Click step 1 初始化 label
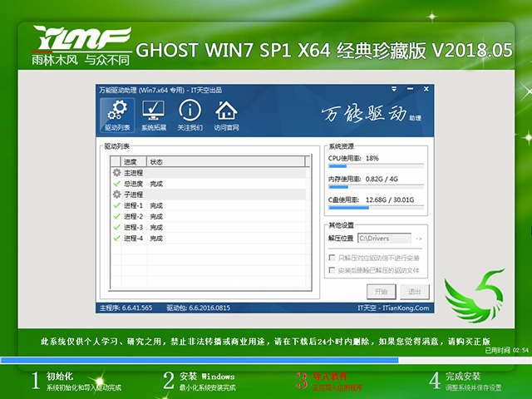 point(60,377)
